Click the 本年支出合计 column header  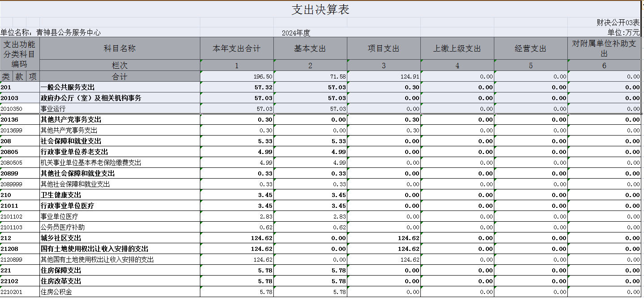[x=237, y=48]
